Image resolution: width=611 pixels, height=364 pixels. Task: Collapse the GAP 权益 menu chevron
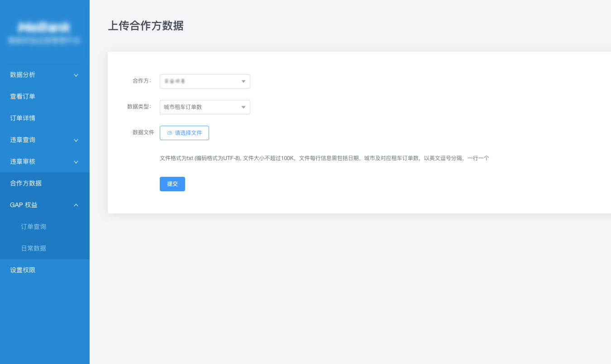coord(76,205)
